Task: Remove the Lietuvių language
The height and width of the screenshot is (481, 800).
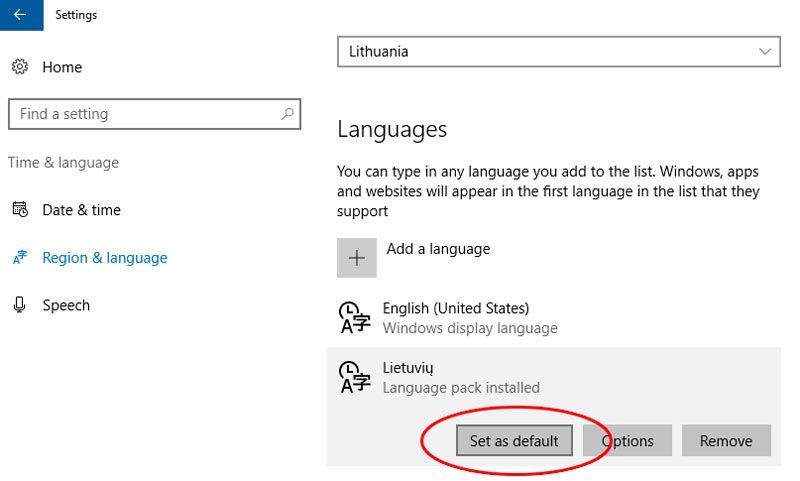Action: pos(726,440)
